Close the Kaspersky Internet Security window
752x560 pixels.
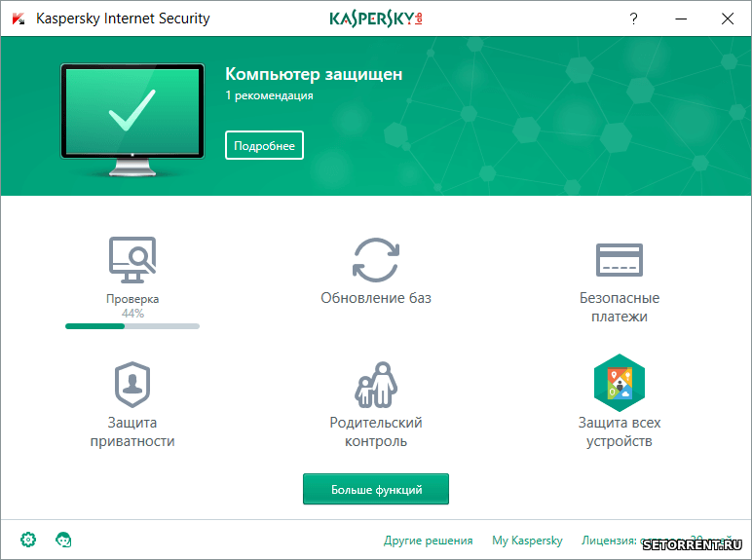[728, 19]
